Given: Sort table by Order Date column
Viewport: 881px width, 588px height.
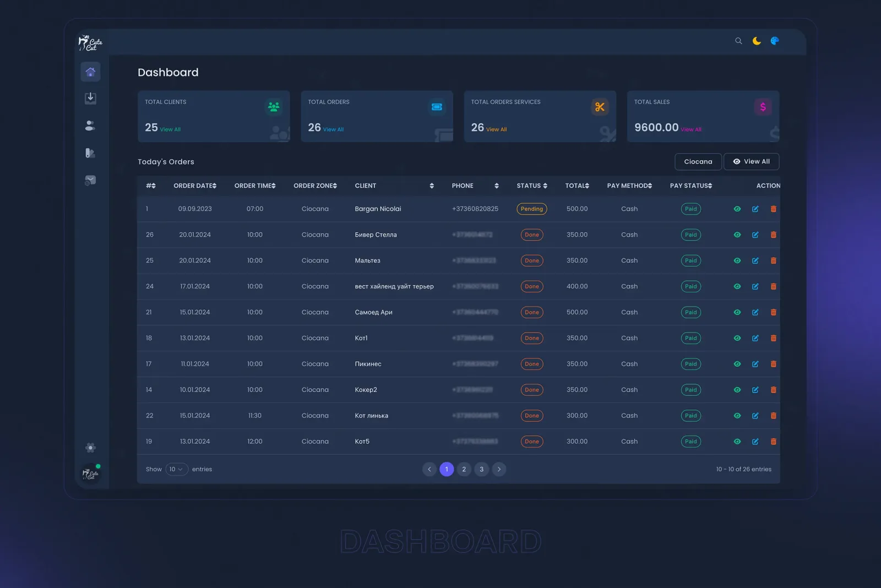Looking at the screenshot, I should (195, 186).
